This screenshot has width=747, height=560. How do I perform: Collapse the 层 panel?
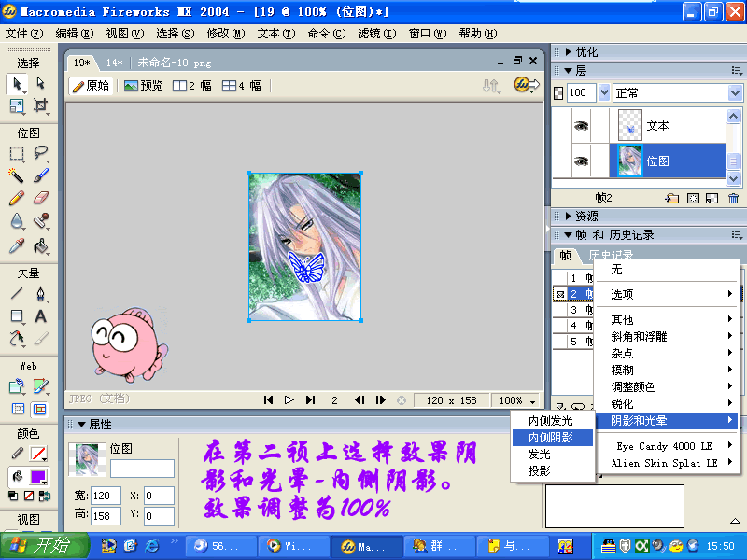coord(568,71)
